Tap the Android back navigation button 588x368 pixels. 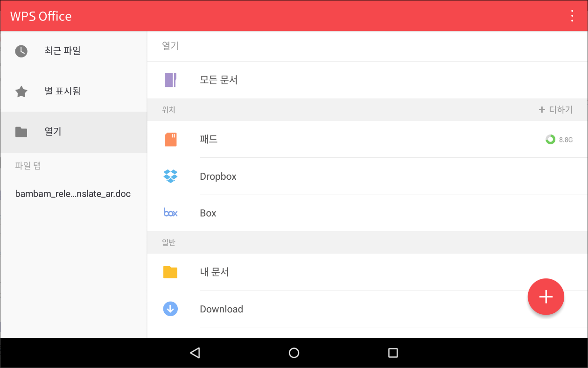(195, 353)
